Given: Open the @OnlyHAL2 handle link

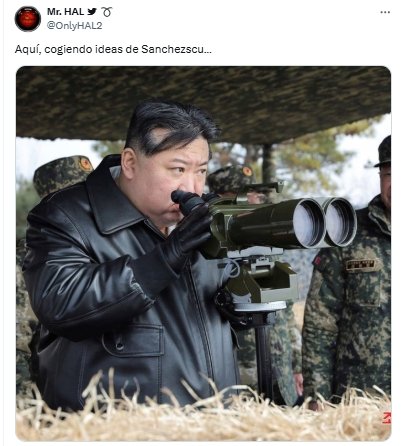Looking at the screenshot, I should [74, 26].
